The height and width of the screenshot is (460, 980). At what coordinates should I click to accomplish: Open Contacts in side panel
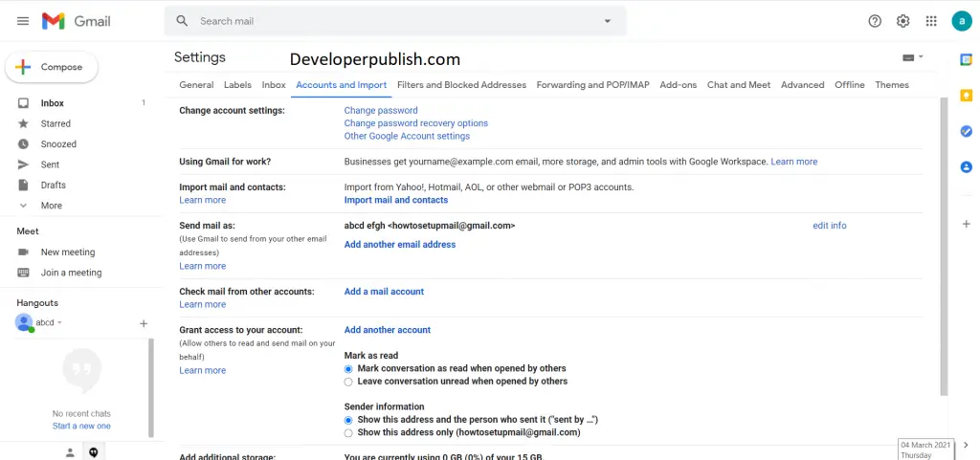pos(967,167)
